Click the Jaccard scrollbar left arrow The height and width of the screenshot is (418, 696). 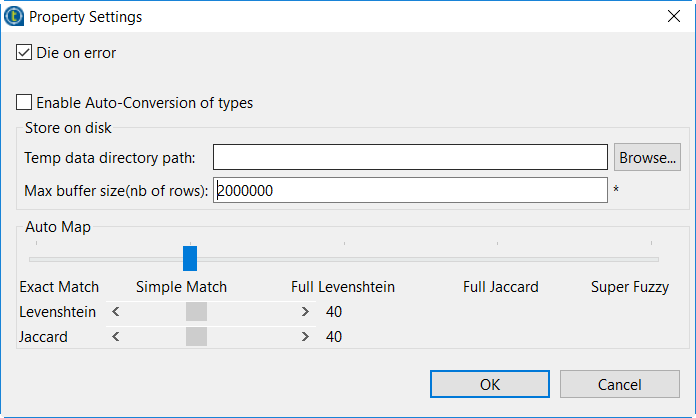pos(116,337)
